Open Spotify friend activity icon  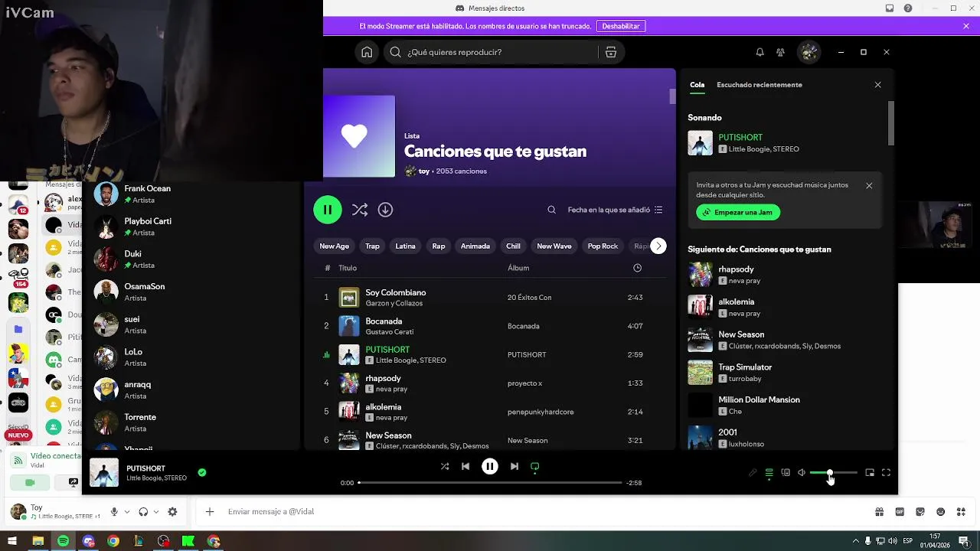tap(780, 52)
